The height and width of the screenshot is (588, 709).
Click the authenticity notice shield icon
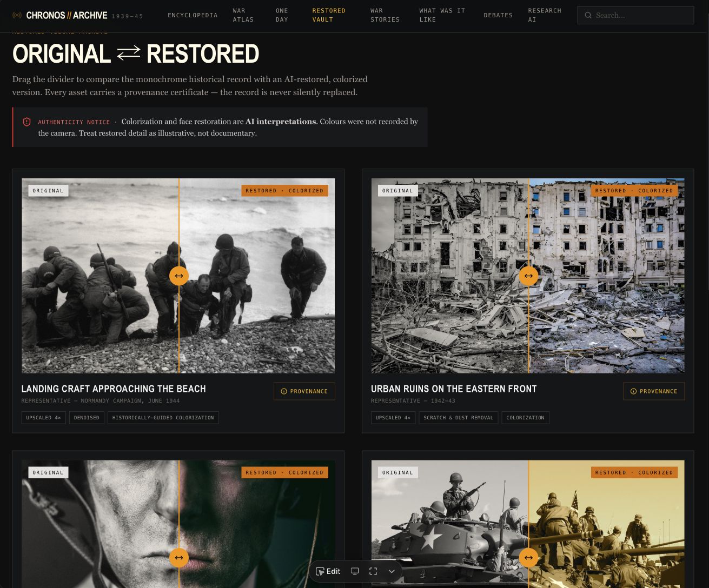click(26, 122)
